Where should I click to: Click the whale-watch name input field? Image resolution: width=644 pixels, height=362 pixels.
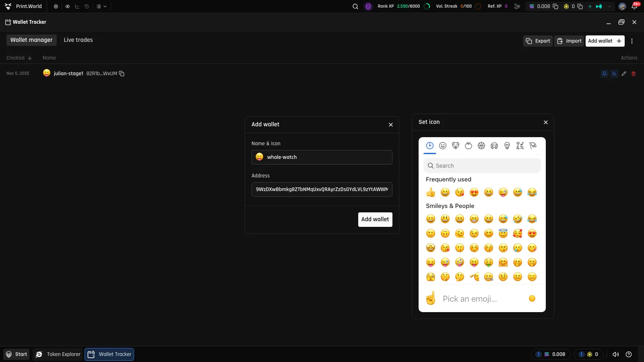click(322, 157)
